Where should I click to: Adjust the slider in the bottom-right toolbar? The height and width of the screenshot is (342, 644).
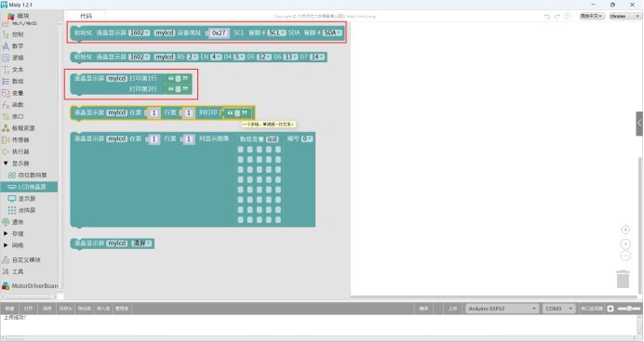[x=629, y=309]
